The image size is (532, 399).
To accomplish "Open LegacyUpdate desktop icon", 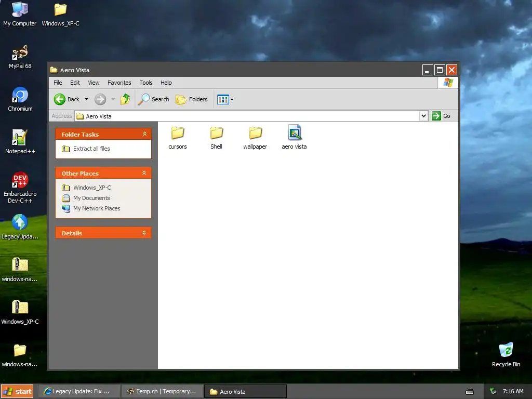I will (20, 227).
